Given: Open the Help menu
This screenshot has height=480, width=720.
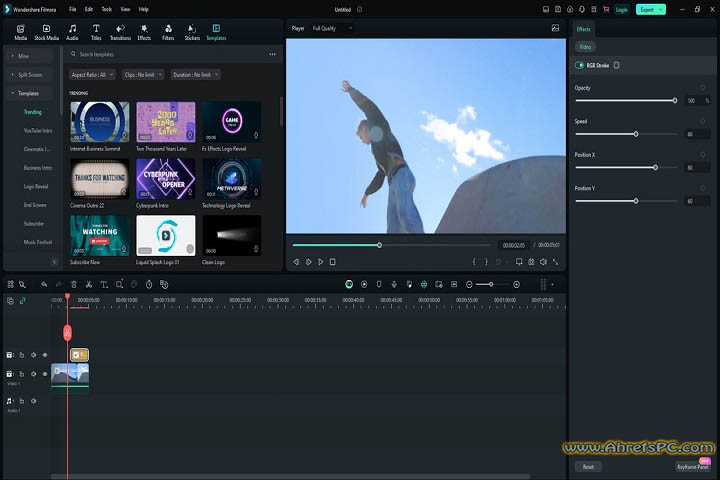Looking at the screenshot, I should (x=144, y=9).
